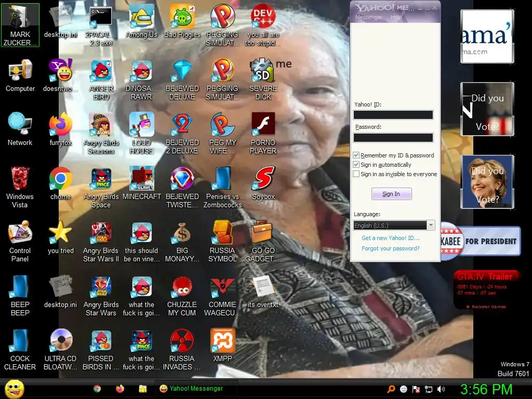Select the BEJEWED TWISTE... icon
This screenshot has height=399, width=532.
tap(182, 188)
